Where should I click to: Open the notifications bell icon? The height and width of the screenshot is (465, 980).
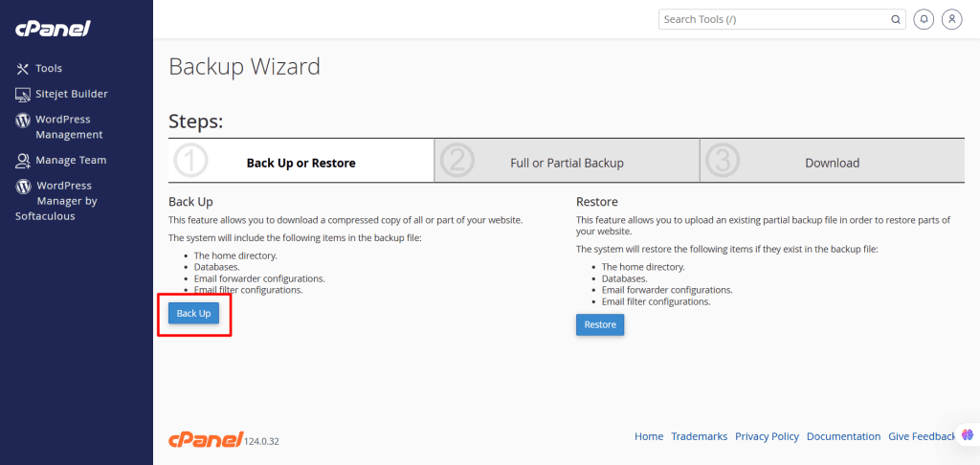[x=924, y=19]
